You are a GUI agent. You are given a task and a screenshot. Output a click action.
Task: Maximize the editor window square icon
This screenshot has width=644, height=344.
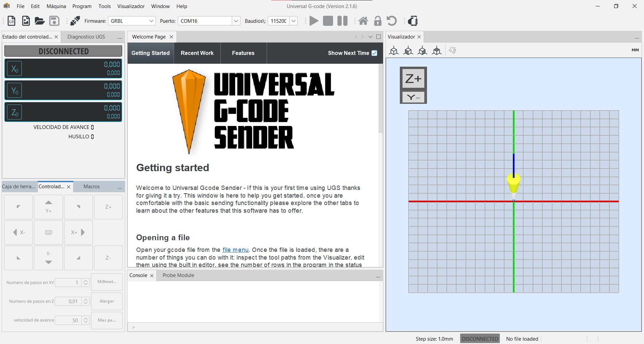(379, 37)
